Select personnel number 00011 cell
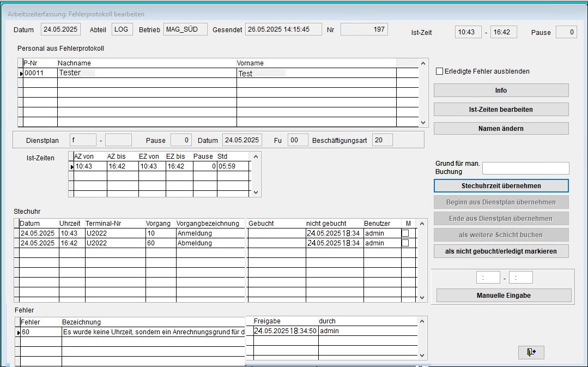The height and width of the screenshot is (367, 588). point(40,73)
